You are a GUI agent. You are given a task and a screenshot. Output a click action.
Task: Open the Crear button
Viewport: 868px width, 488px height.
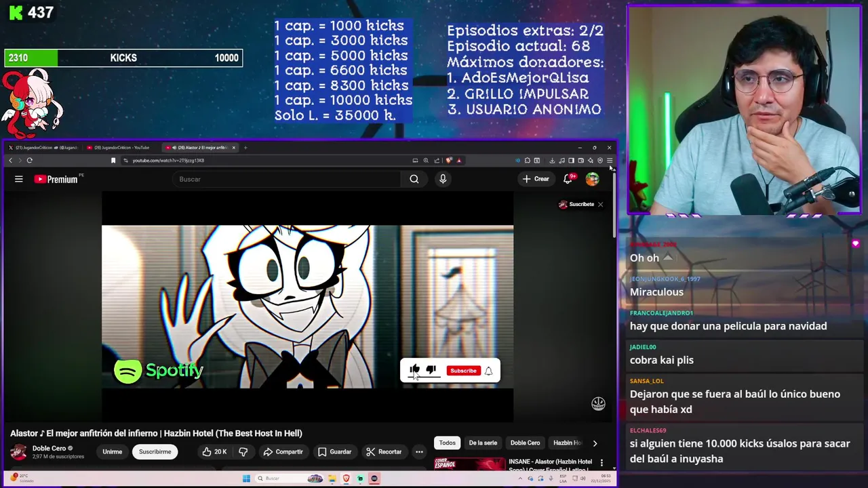click(x=536, y=179)
